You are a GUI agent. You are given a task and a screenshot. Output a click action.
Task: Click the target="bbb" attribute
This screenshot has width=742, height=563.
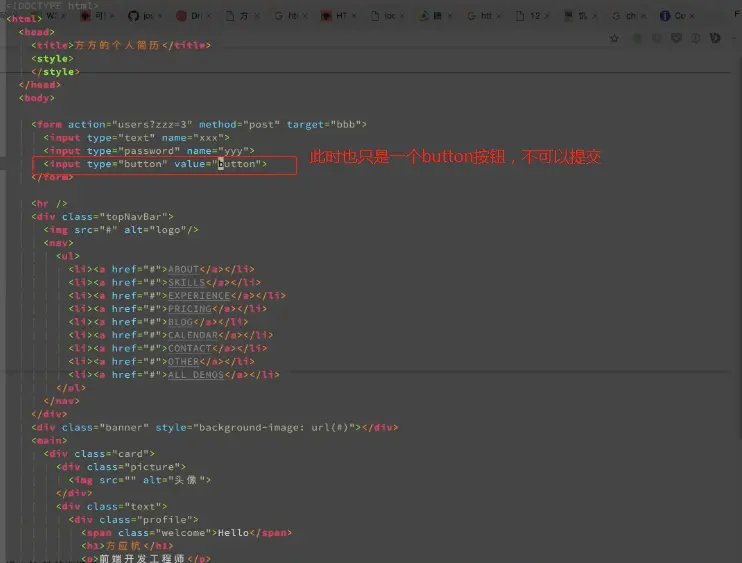[324, 124]
